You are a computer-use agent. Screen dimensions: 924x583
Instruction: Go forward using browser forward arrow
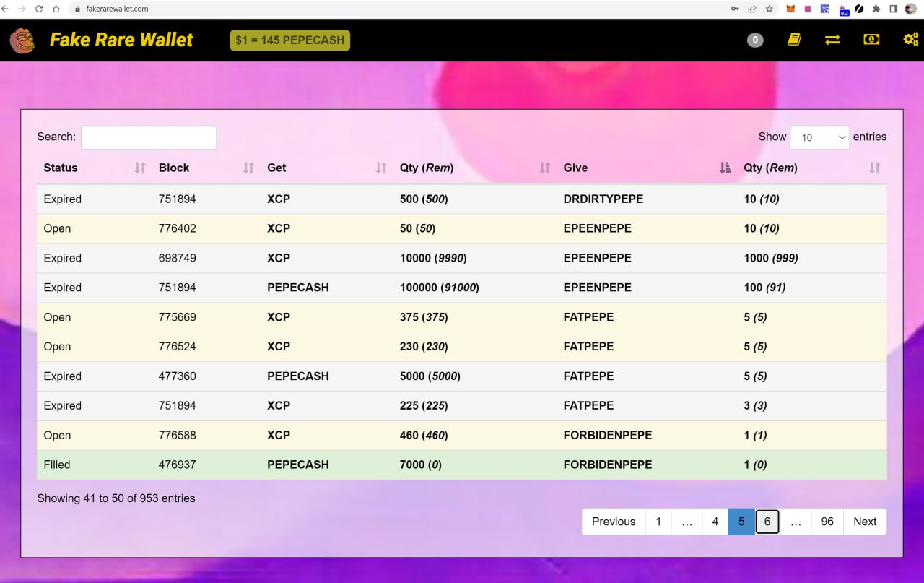pyautogui.click(x=22, y=9)
